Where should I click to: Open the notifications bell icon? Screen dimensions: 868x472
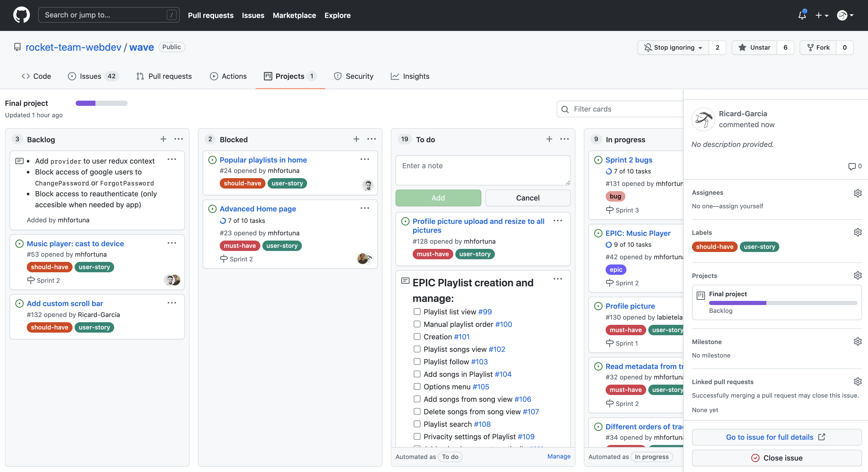802,15
